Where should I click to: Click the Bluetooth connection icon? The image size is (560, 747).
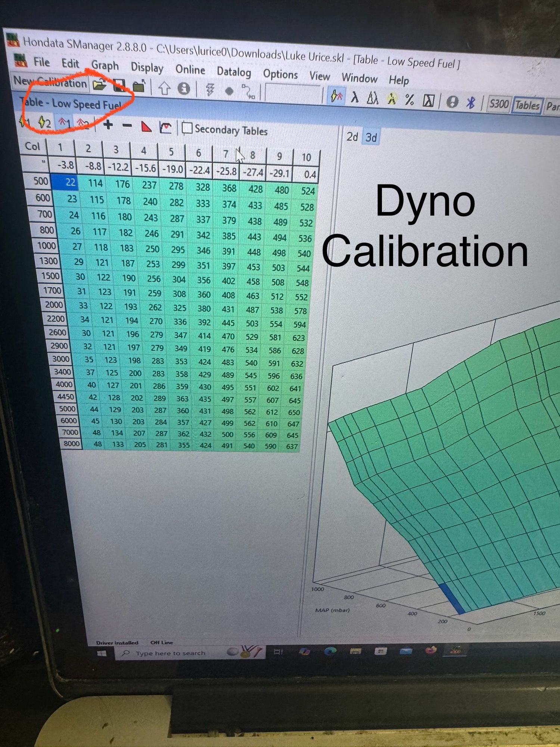click(x=470, y=102)
